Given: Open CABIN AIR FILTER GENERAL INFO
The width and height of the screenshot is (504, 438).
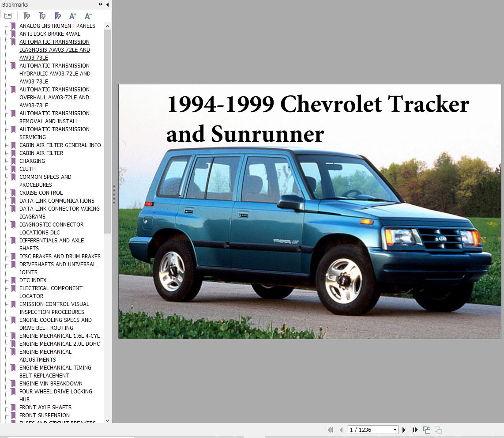Looking at the screenshot, I should tap(60, 145).
